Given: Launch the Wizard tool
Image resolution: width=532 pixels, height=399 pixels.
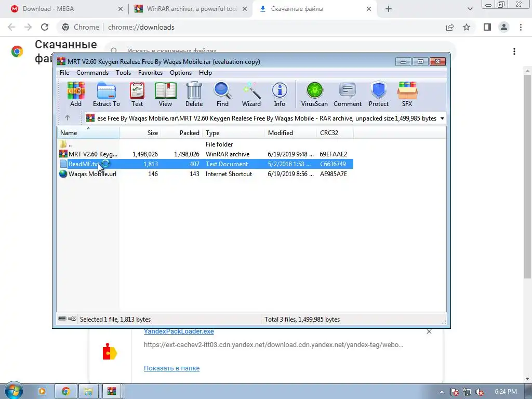Looking at the screenshot, I should (x=251, y=95).
